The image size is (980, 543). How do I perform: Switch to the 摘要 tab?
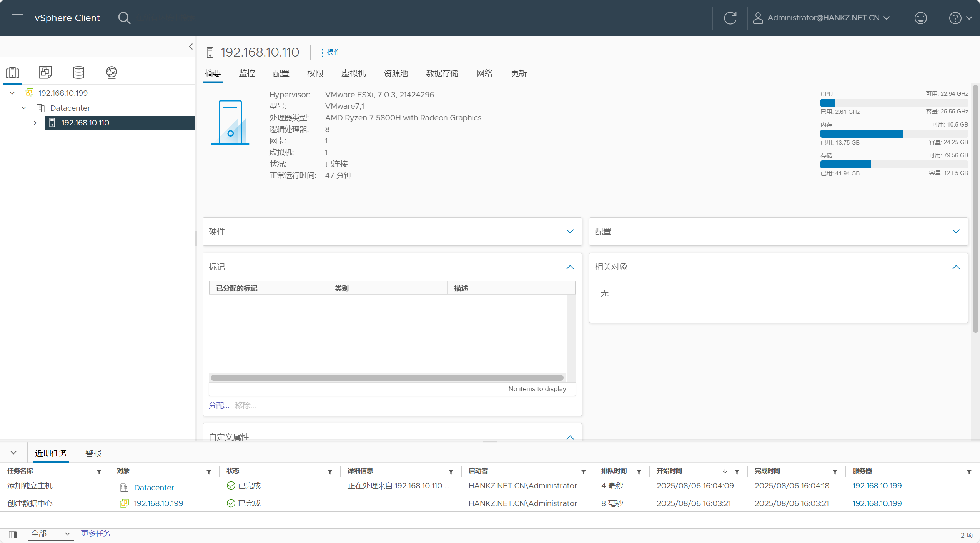click(x=213, y=73)
